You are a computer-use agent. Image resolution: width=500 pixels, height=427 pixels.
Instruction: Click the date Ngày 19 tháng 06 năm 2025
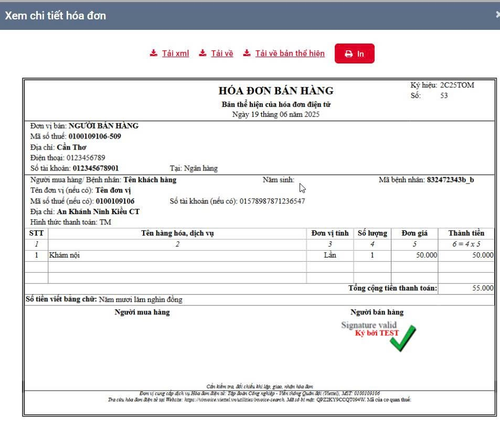[x=276, y=114]
